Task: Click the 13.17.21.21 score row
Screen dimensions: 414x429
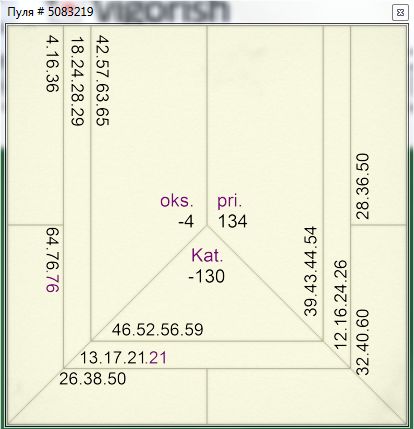Action: pyautogui.click(x=123, y=358)
